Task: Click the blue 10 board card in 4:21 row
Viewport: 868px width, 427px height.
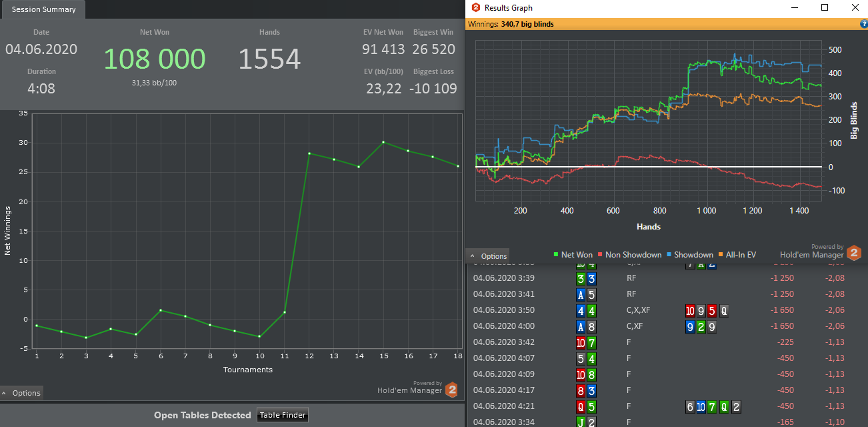Action: (701, 406)
